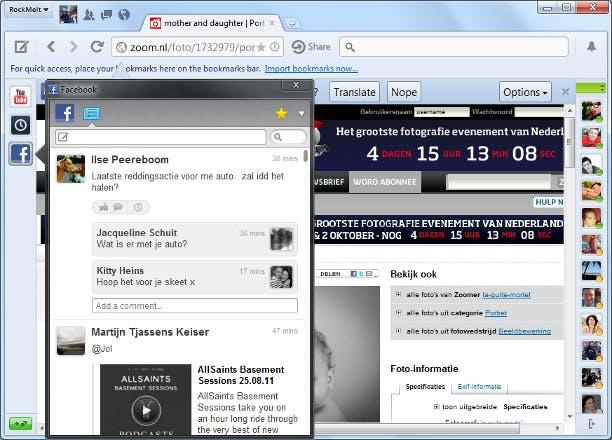Viewport: 612px width, 440px height.
Task: Open the 'WORD ABONNEE' menu item
Action: [x=385, y=182]
